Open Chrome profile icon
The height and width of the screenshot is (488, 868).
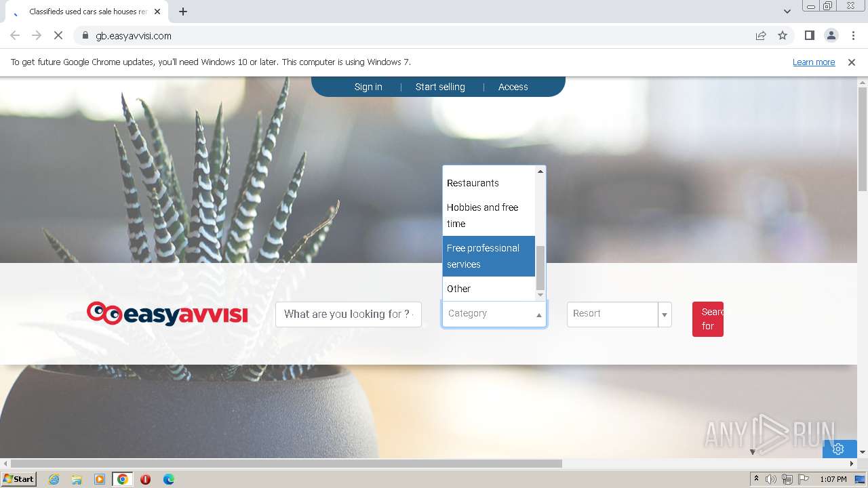pyautogui.click(x=831, y=36)
